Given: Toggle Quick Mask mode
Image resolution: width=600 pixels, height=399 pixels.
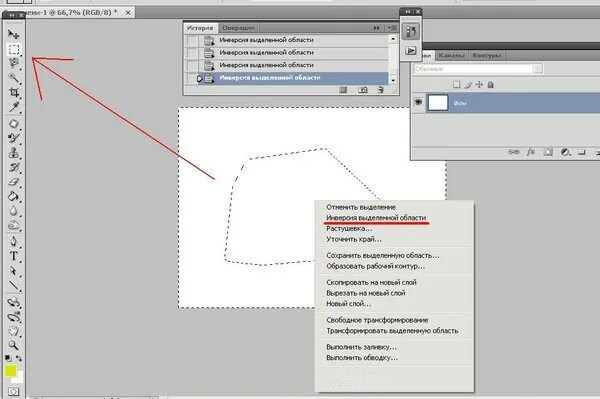Looking at the screenshot, I should coord(13,392).
